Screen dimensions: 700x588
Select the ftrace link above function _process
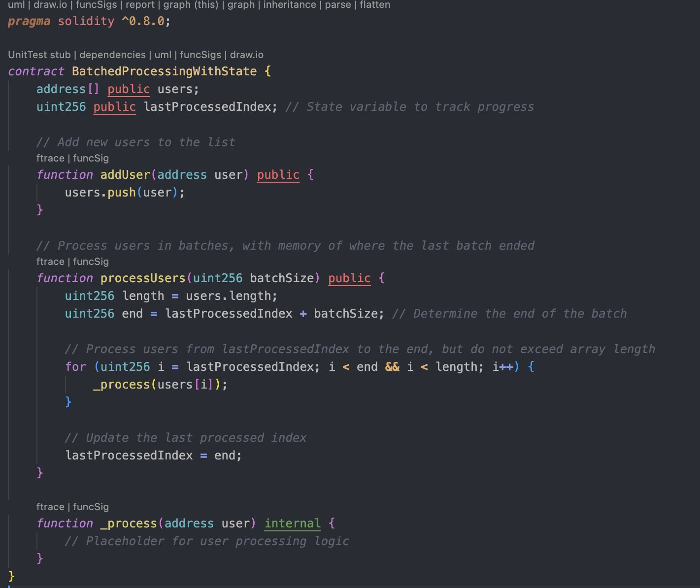(50, 507)
